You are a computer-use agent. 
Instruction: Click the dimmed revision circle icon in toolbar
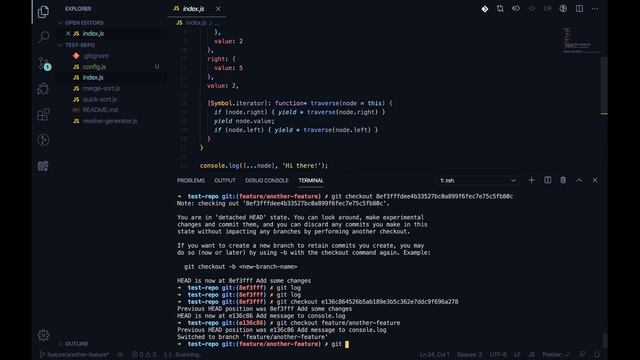tap(531, 9)
